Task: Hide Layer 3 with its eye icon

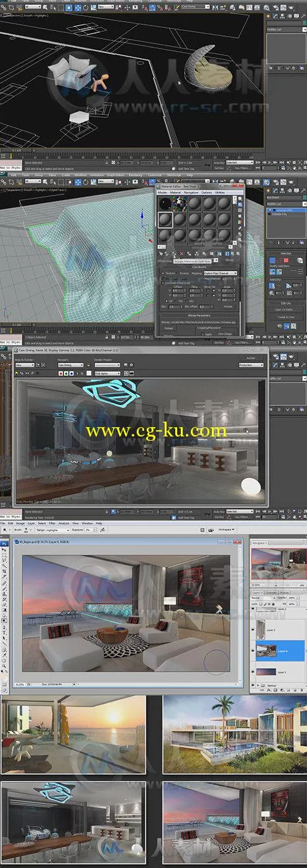Action: pyautogui.click(x=254, y=629)
